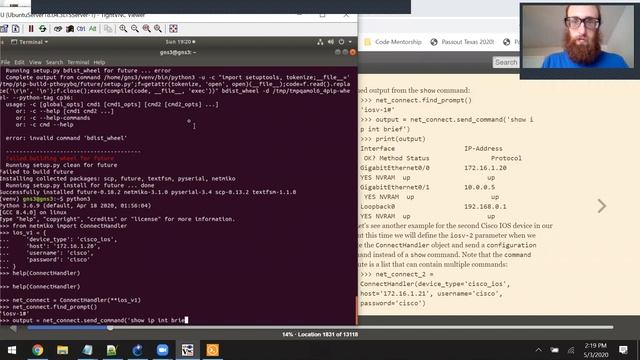
Task: Send Ctrl+Esc via VNC toolbar icon
Action: coord(69,29)
